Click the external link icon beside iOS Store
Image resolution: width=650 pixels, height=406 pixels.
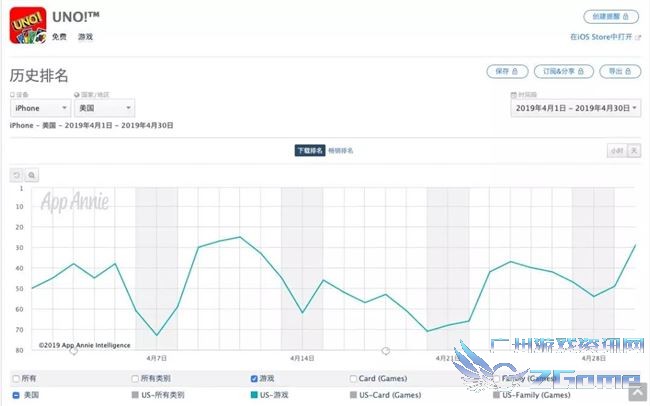pyautogui.click(x=638, y=37)
